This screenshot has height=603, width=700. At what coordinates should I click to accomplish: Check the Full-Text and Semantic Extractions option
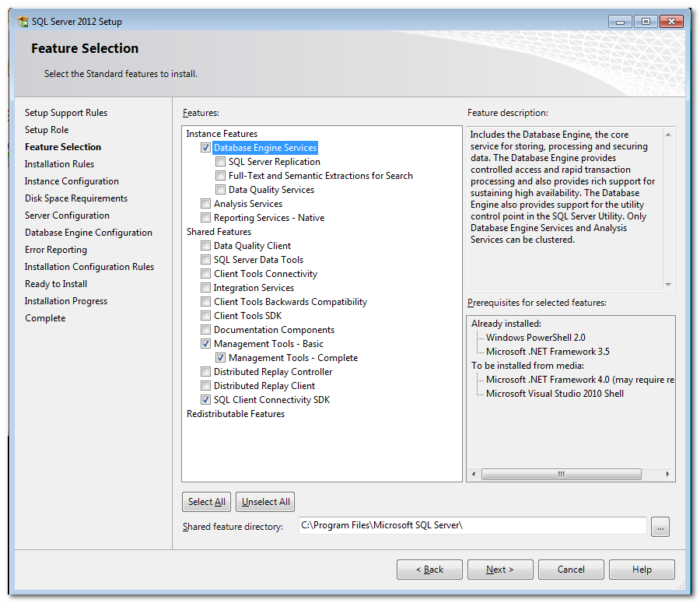point(221,176)
